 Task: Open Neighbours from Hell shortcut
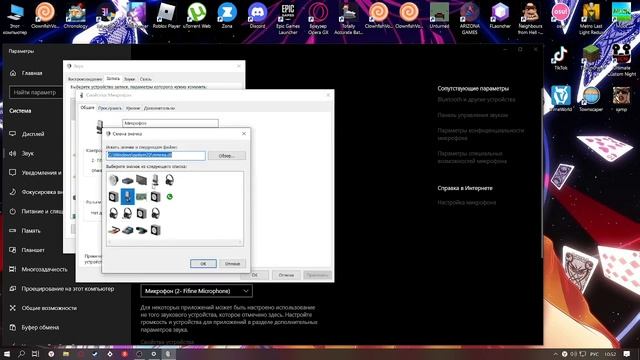click(530, 19)
